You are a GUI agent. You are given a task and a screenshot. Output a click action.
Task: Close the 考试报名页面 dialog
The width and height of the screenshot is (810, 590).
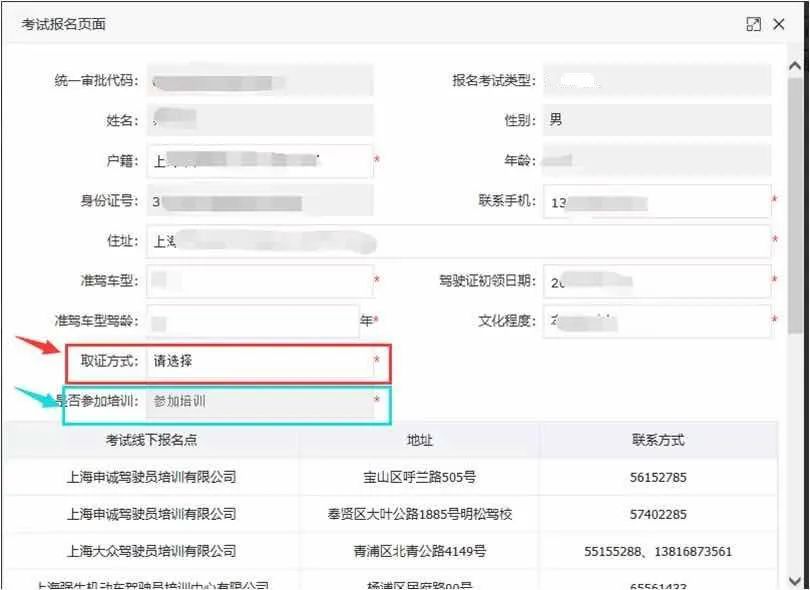[779, 24]
